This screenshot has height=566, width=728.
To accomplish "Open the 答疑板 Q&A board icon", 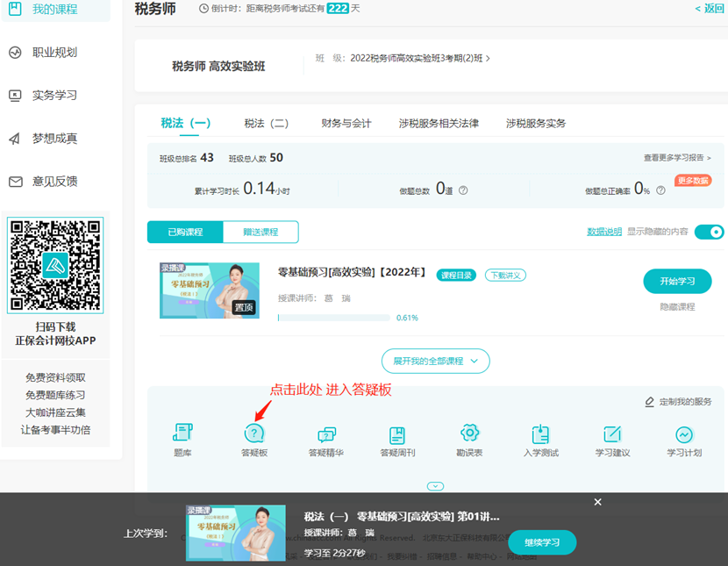I will pos(254,434).
